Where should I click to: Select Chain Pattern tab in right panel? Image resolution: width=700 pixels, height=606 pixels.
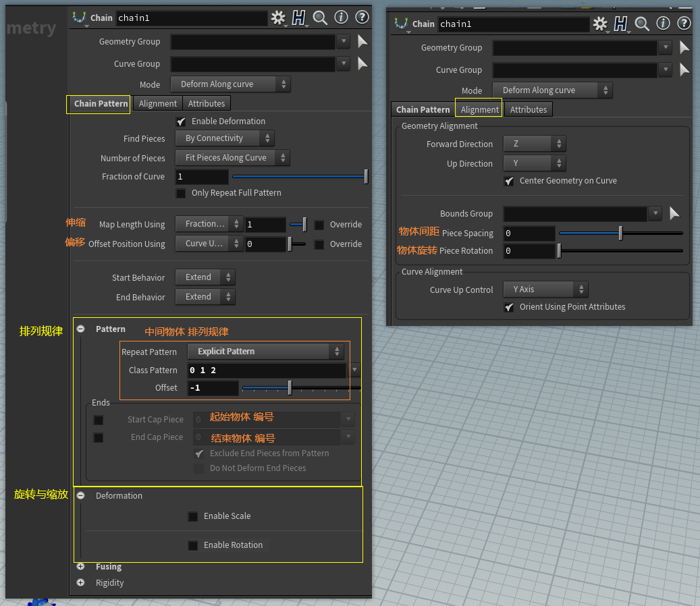pyautogui.click(x=423, y=109)
